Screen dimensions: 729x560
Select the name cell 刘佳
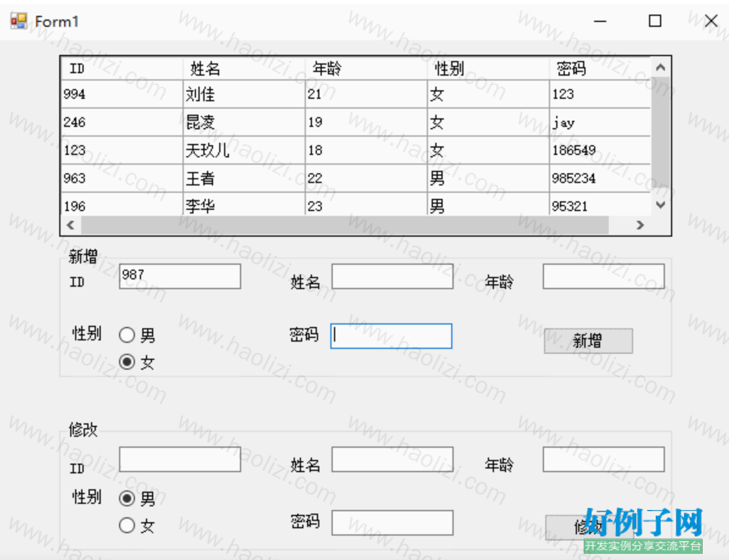(x=244, y=95)
